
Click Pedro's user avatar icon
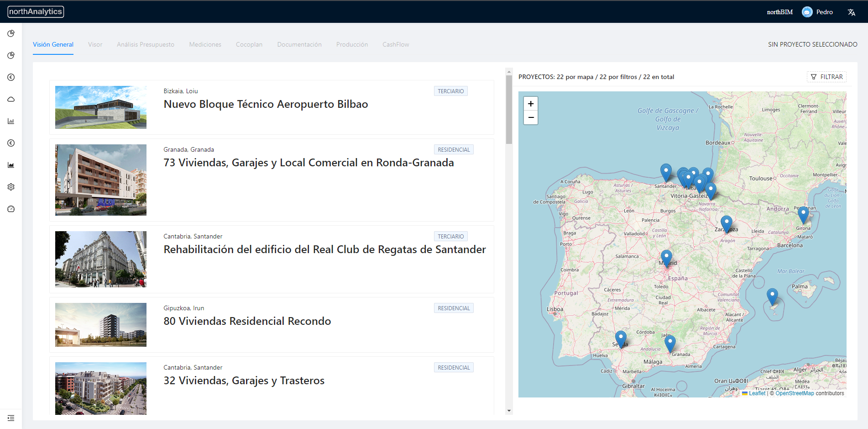[807, 12]
